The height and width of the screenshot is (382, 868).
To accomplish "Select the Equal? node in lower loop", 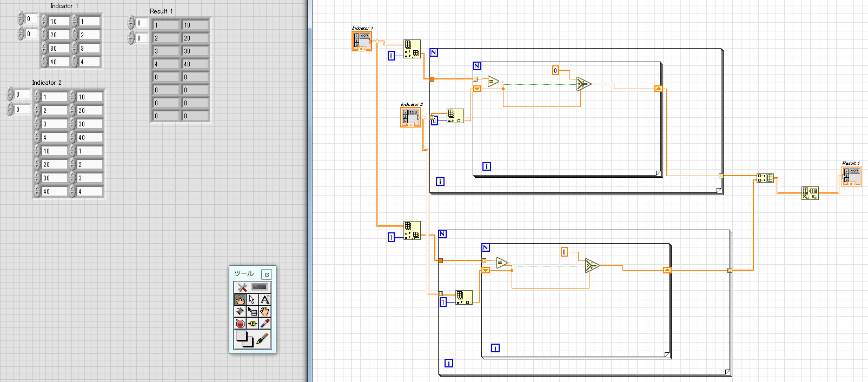I will point(501,263).
